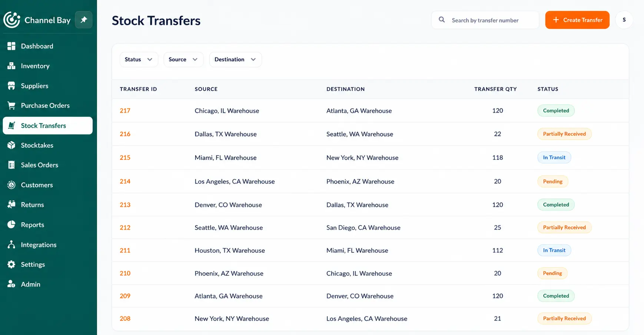
Task: Open transfer 214 link
Action: click(125, 181)
